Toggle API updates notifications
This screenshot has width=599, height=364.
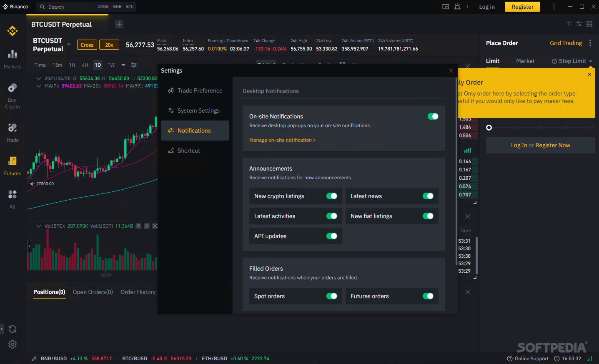pyautogui.click(x=332, y=236)
